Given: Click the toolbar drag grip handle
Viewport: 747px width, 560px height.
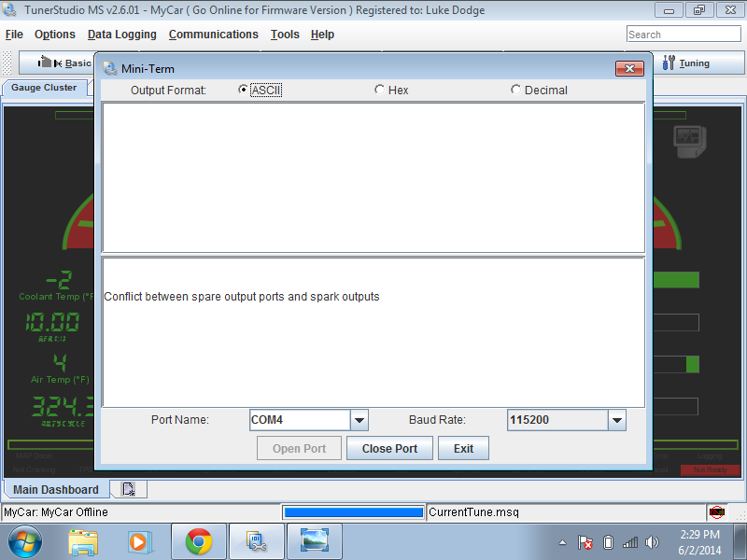Looking at the screenshot, I should point(7,63).
